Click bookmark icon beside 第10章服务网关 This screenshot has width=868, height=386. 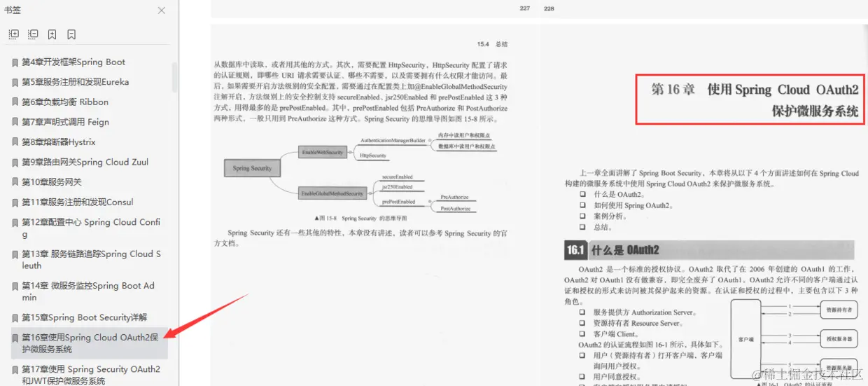15,182
